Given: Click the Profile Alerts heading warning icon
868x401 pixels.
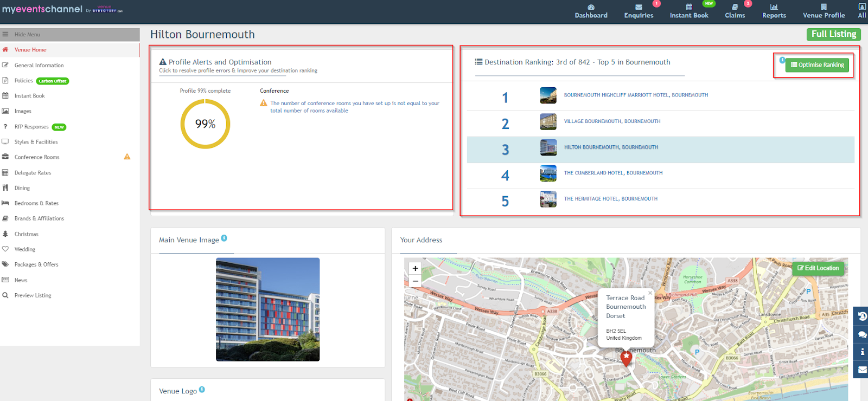Looking at the screenshot, I should click(x=163, y=62).
